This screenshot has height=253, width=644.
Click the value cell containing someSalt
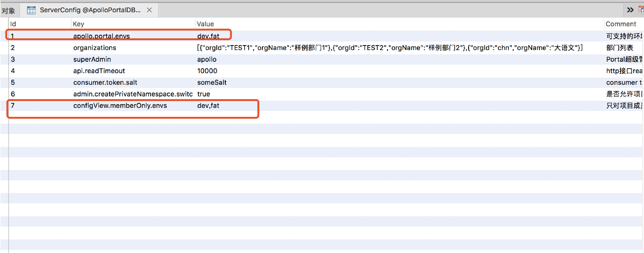(x=399, y=83)
